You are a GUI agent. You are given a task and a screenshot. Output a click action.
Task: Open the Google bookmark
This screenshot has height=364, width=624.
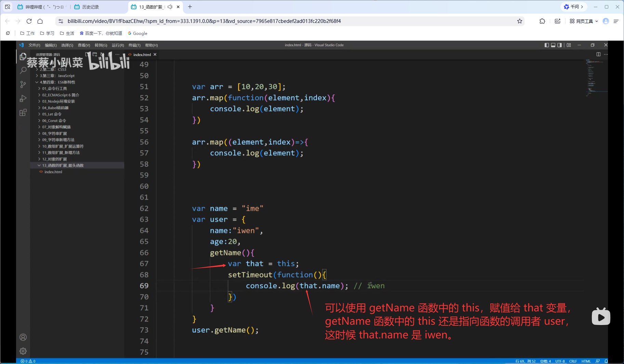click(137, 33)
